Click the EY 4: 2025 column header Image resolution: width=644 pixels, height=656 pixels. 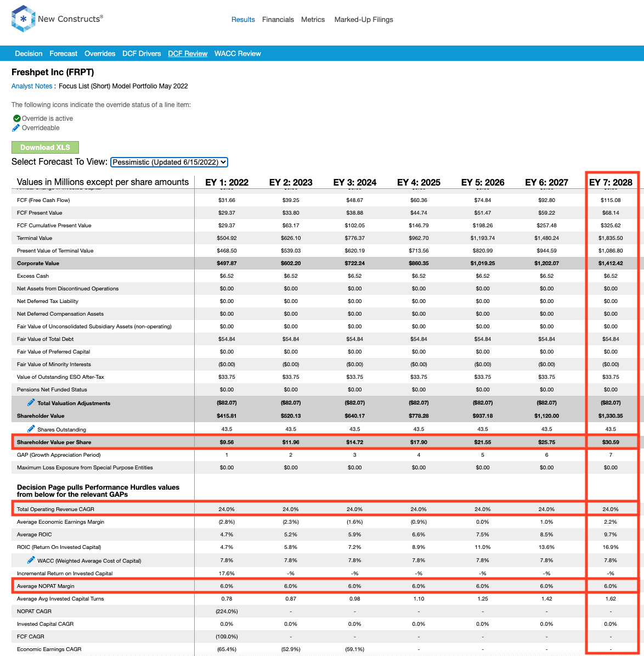[x=419, y=182]
